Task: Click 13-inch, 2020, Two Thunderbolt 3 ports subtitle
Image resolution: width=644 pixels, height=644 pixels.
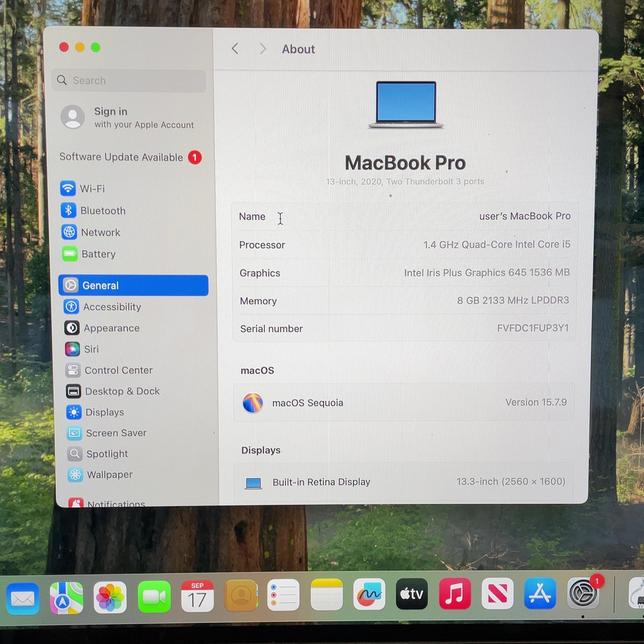Action: tap(405, 181)
